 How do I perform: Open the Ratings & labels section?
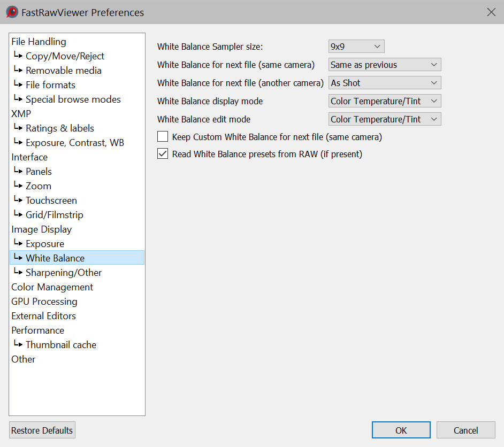pos(59,128)
